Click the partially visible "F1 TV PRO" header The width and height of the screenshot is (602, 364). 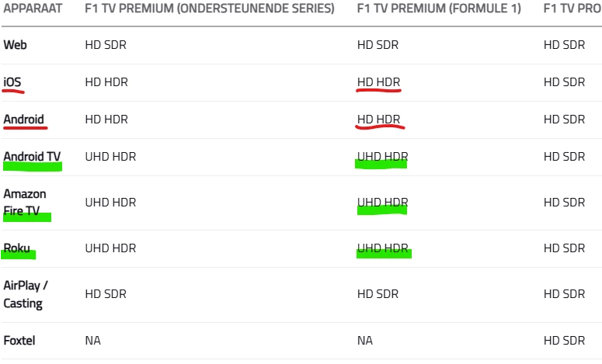[x=572, y=9]
